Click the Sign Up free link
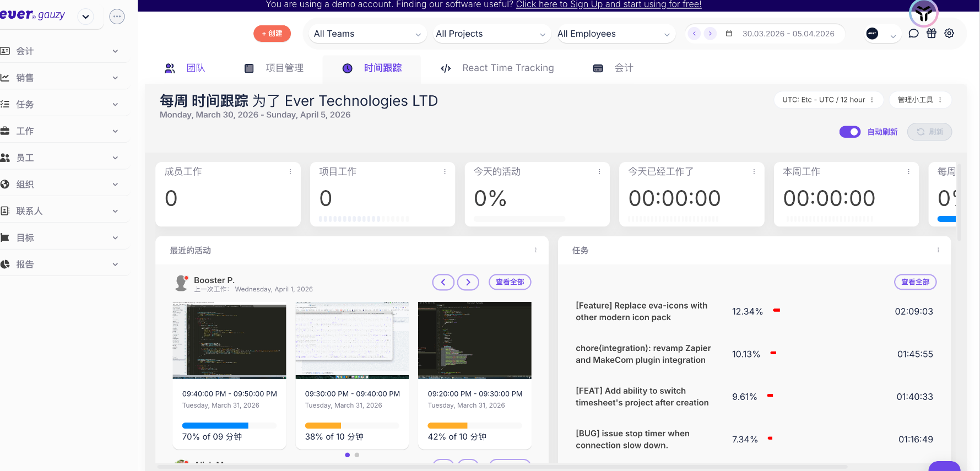 [x=608, y=4]
